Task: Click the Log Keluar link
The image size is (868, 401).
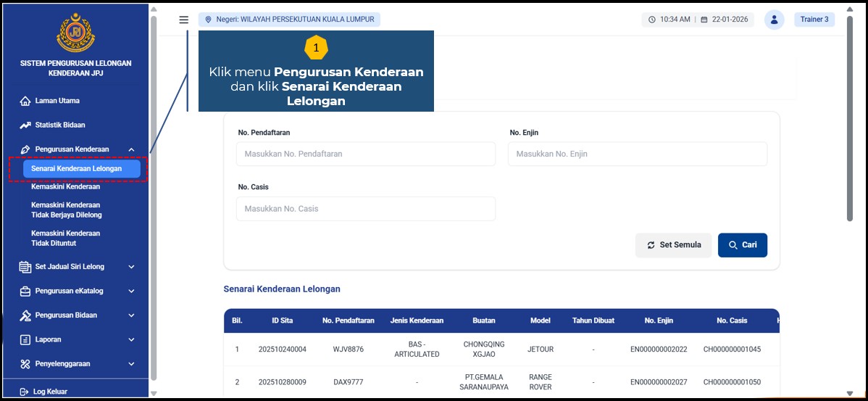Action: point(50,392)
